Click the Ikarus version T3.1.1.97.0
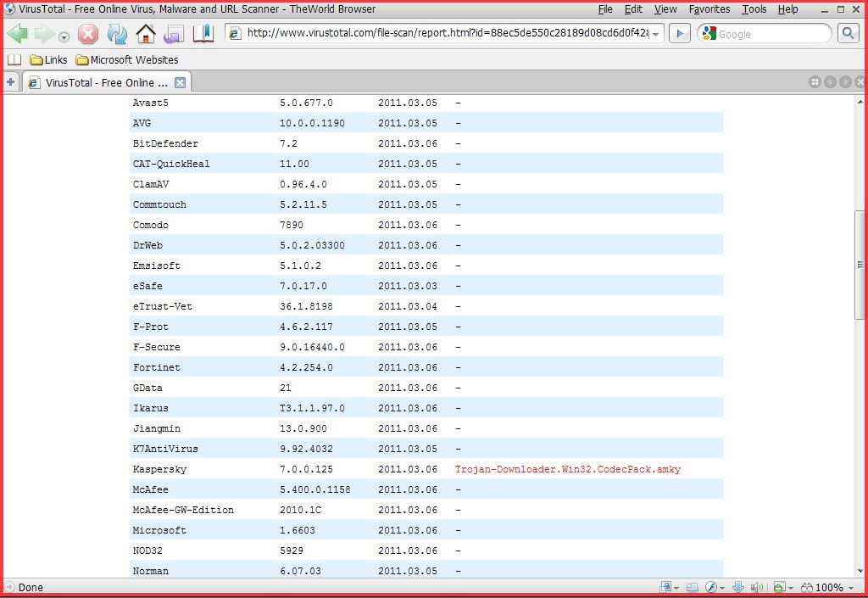Viewport: 868px width, 598px height. point(312,408)
